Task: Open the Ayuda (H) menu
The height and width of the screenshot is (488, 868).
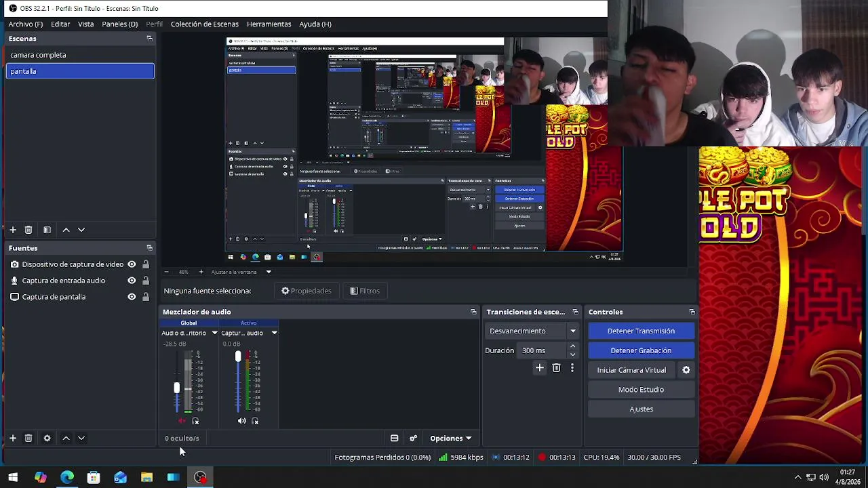Action: pyautogui.click(x=315, y=24)
